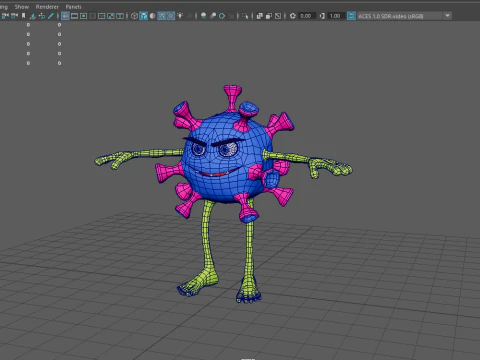Open the camera Bookmarks icon
Viewport: 480px width, 360px height.
(x=23, y=16)
